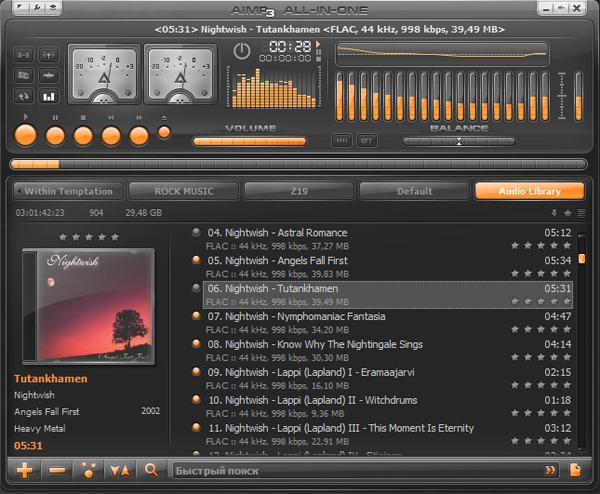600x494 pixels.
Task: Adjust the Volume slider
Action: 249,142
